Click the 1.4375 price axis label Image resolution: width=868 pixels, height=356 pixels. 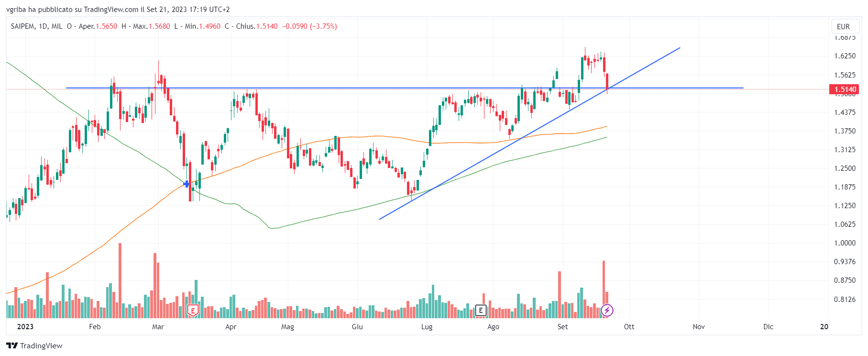point(845,112)
